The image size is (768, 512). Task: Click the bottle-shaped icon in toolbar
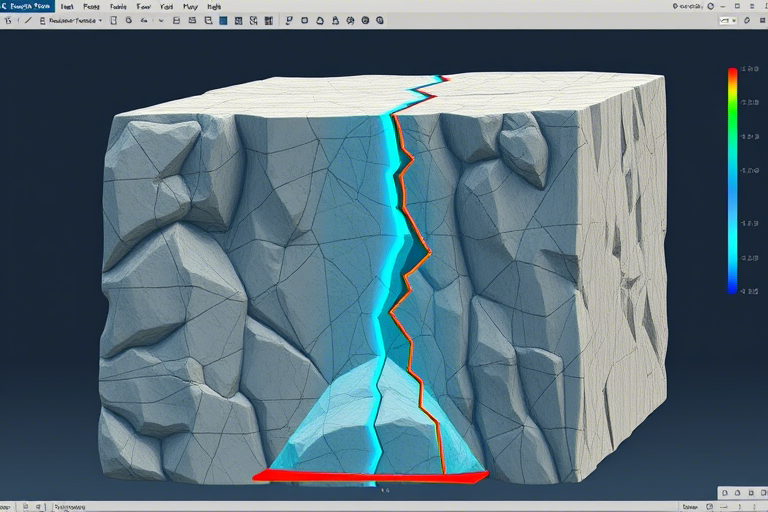coord(335,21)
